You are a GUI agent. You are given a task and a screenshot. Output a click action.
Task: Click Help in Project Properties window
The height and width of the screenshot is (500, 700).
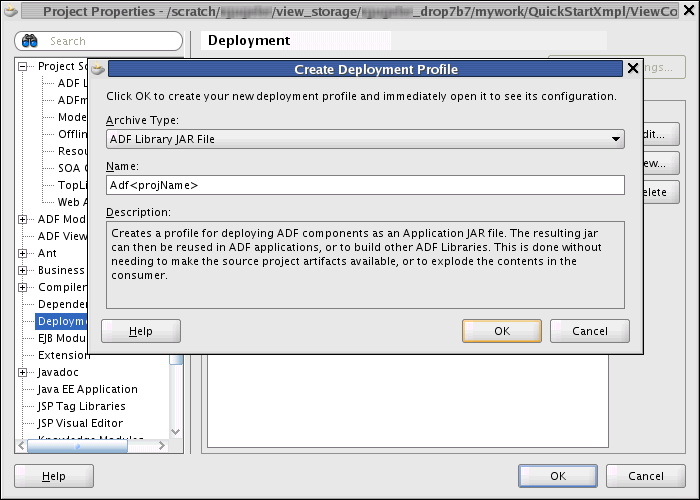coord(54,476)
